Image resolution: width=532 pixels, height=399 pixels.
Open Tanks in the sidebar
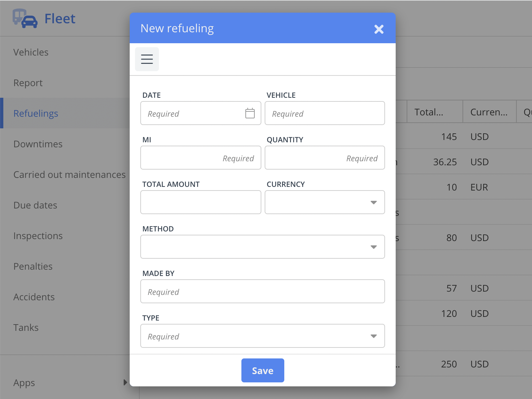pyautogui.click(x=26, y=328)
